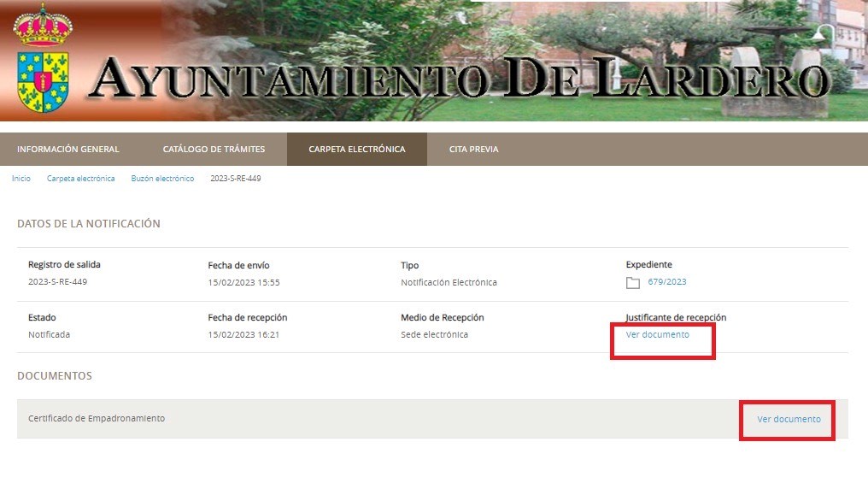
Task: Open the Buzón electrónico breadcrumb
Action: click(162, 179)
